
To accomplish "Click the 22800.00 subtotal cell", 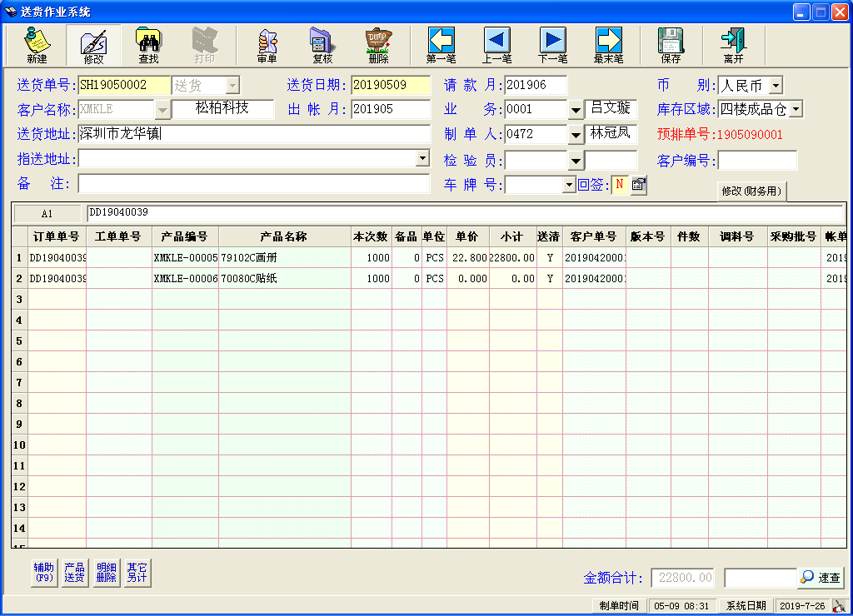I will coord(512,258).
